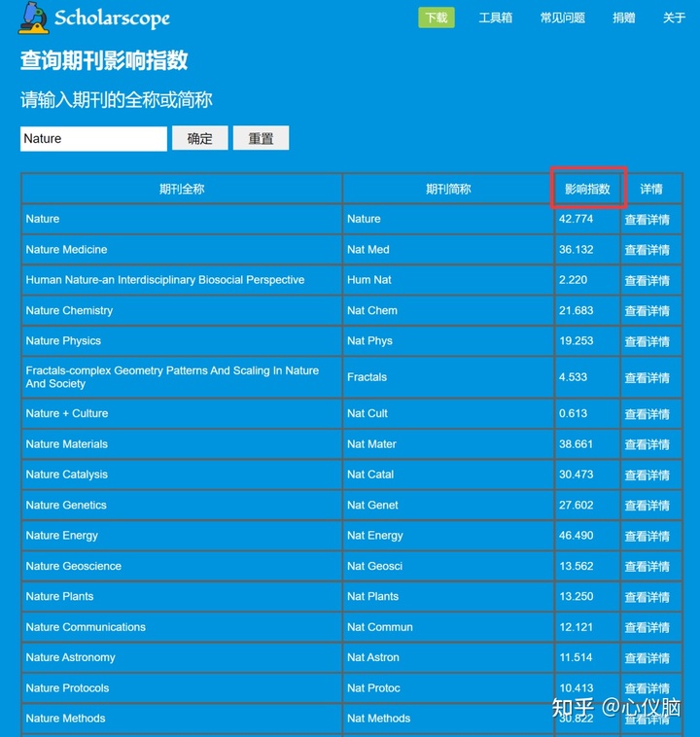Click the journal name input field
Image resolution: width=700 pixels, height=737 pixels.
(x=93, y=139)
